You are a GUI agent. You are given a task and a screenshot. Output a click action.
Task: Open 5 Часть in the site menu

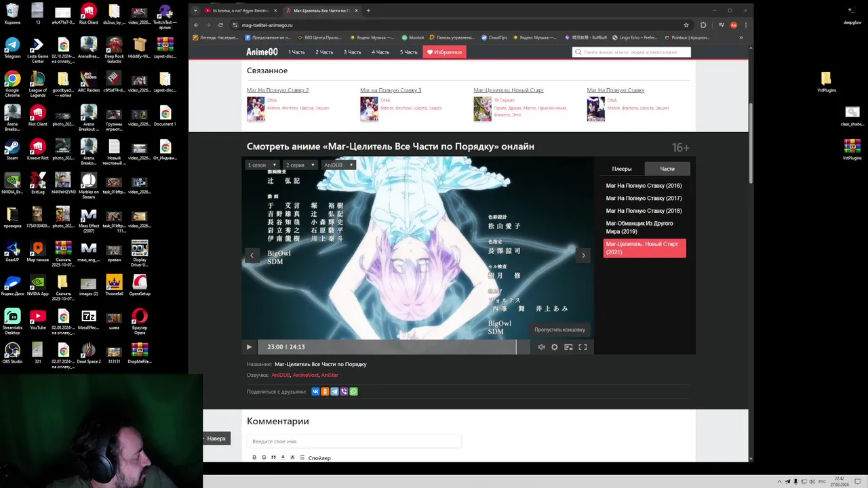(x=408, y=52)
